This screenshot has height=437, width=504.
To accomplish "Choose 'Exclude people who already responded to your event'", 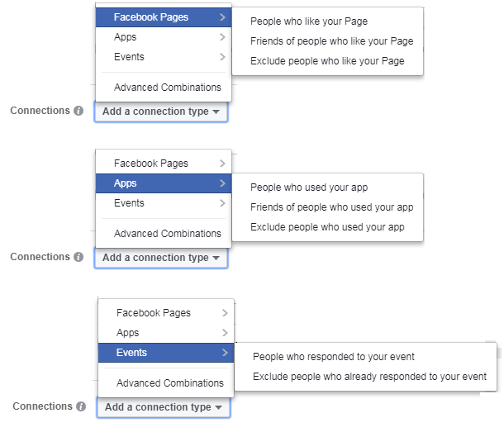I will point(369,377).
